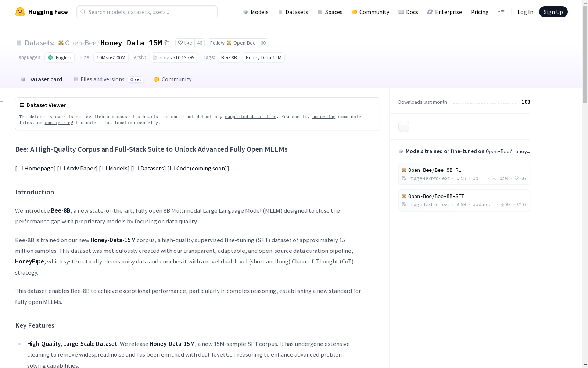Viewport: 588px width, 368px height.
Task: Open the Datasets link in dataset card
Action: [148, 169]
